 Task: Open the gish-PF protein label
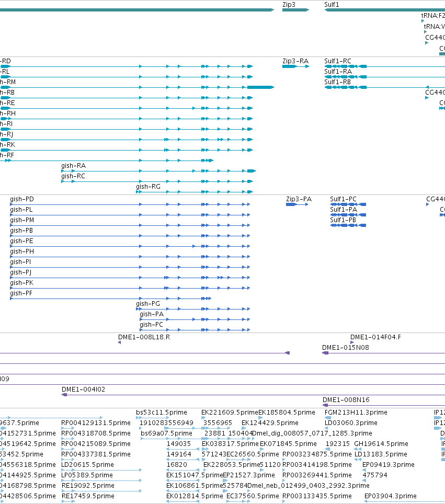[x=21, y=293]
